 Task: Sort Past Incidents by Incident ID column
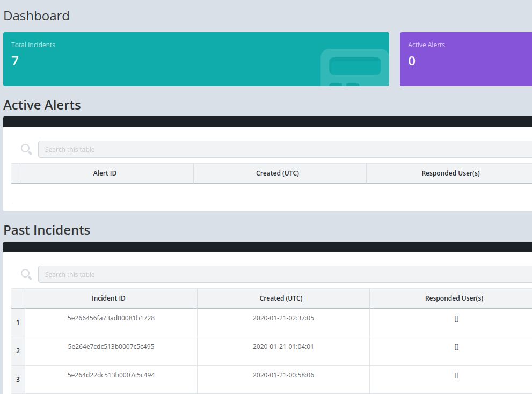click(x=110, y=298)
